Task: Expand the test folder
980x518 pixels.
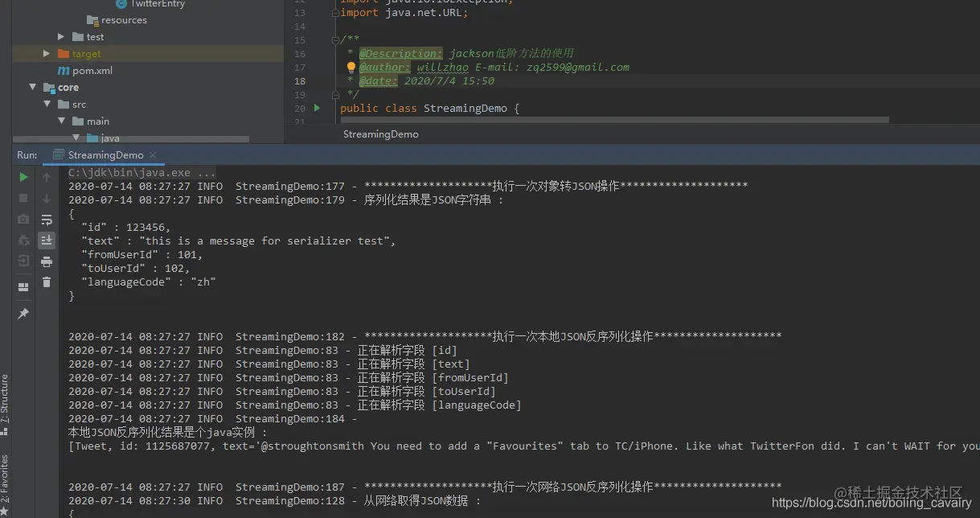Action: coord(62,37)
